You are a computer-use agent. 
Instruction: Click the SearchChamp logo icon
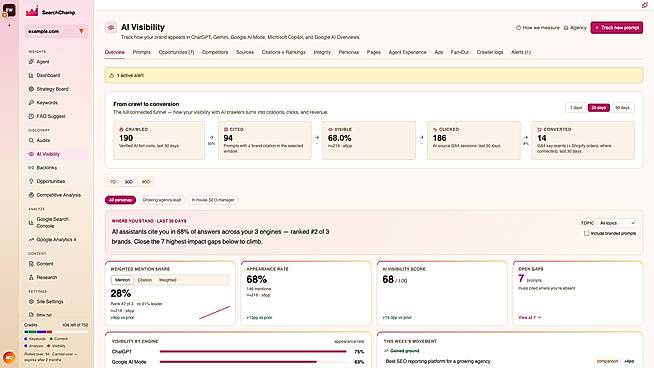coord(32,12)
